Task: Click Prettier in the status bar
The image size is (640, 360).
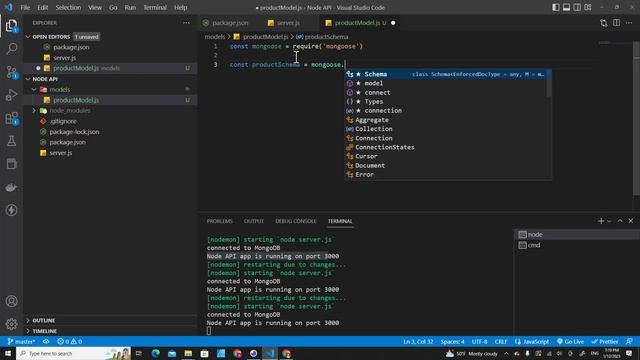Action: point(605,341)
